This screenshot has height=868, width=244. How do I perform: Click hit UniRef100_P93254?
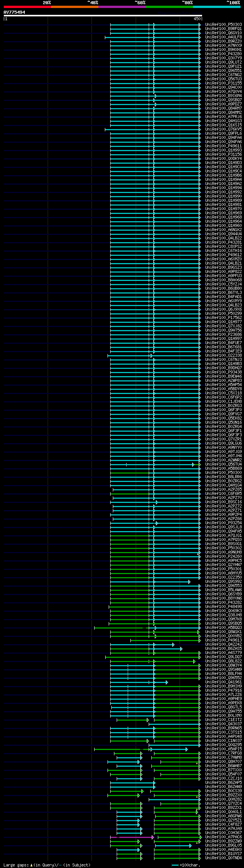(223, 523)
